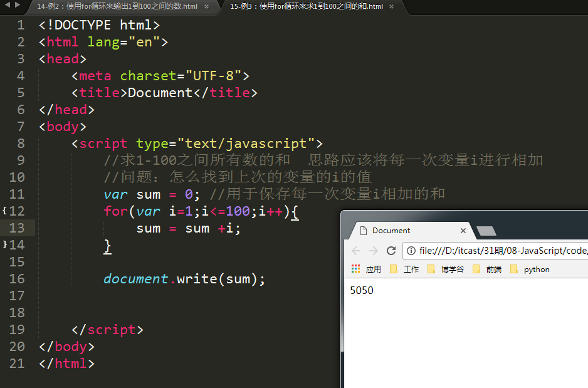Switch to the 14-例2 for loop HTML tab
This screenshot has height=388, width=588.
pos(117,6)
